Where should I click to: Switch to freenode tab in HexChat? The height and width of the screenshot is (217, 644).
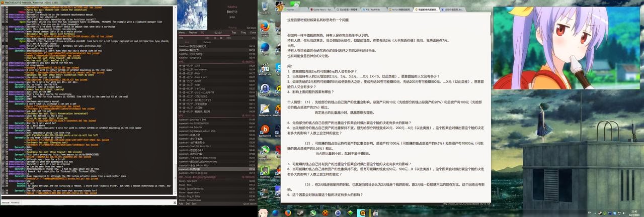5,202
